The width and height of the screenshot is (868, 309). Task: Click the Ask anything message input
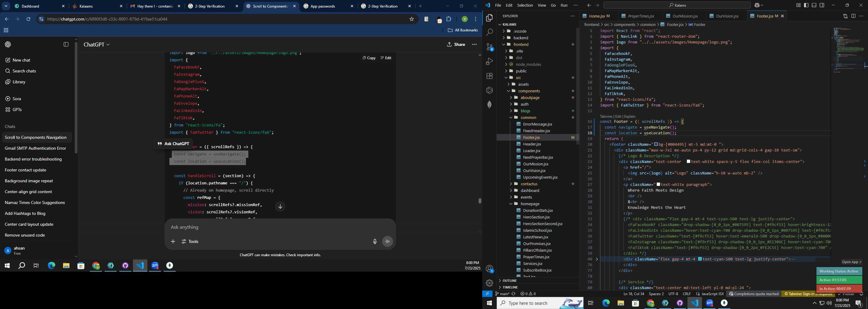tap(280, 227)
